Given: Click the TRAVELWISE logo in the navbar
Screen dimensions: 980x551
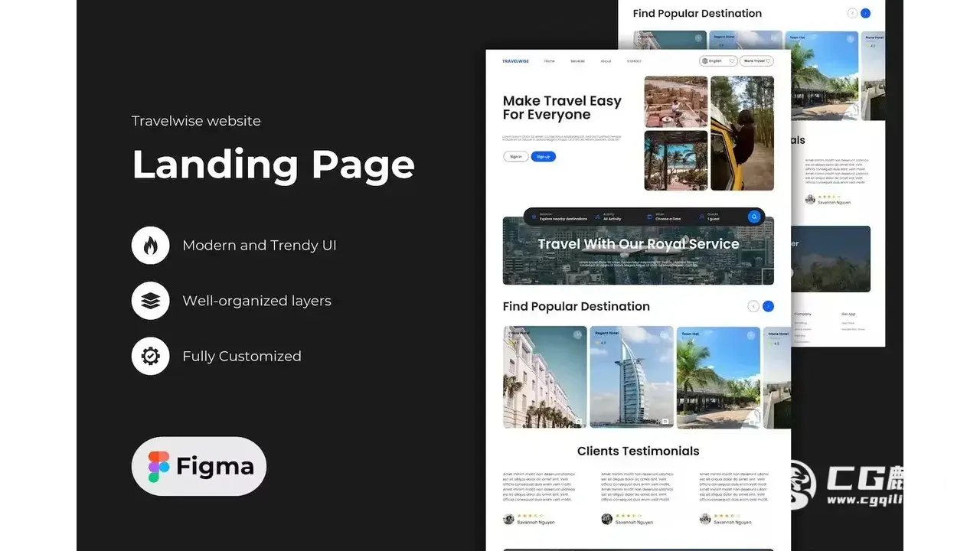Looking at the screenshot, I should click(515, 61).
